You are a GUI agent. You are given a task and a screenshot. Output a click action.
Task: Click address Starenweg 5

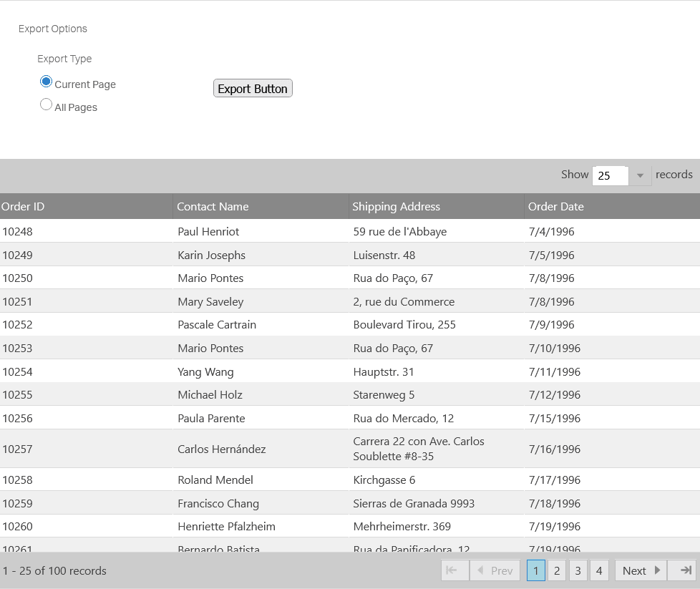(384, 395)
